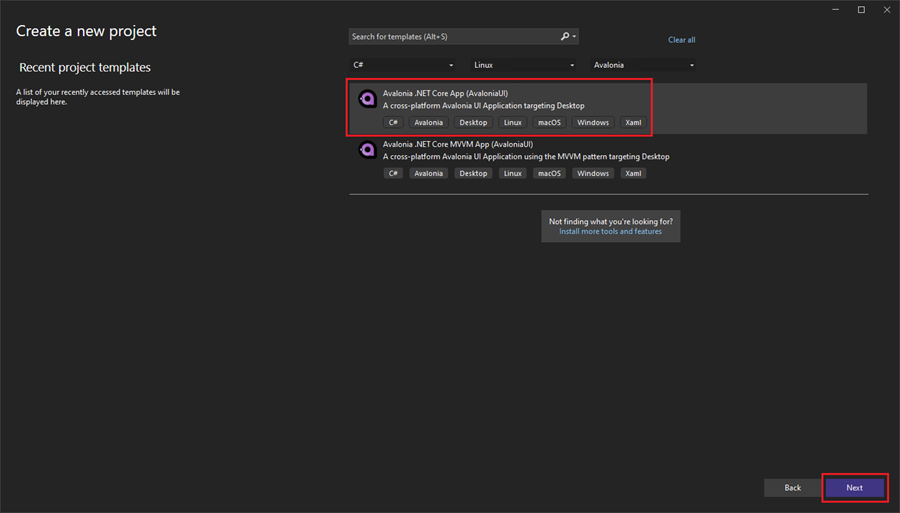The height and width of the screenshot is (513, 900).
Task: Click the Avalonia .NET Core App template icon
Action: (x=367, y=99)
